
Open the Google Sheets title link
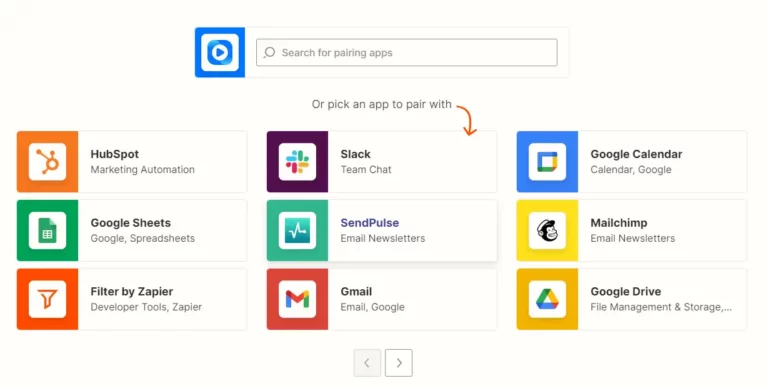[x=131, y=223]
